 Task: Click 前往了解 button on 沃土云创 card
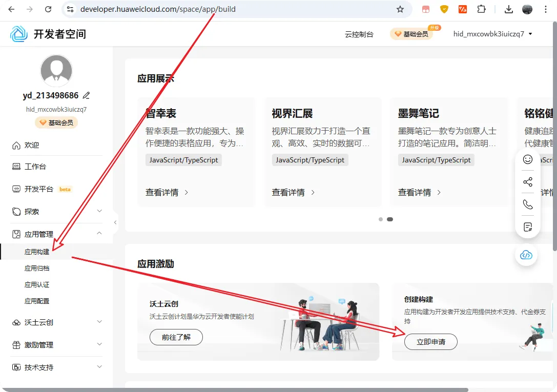(176, 337)
